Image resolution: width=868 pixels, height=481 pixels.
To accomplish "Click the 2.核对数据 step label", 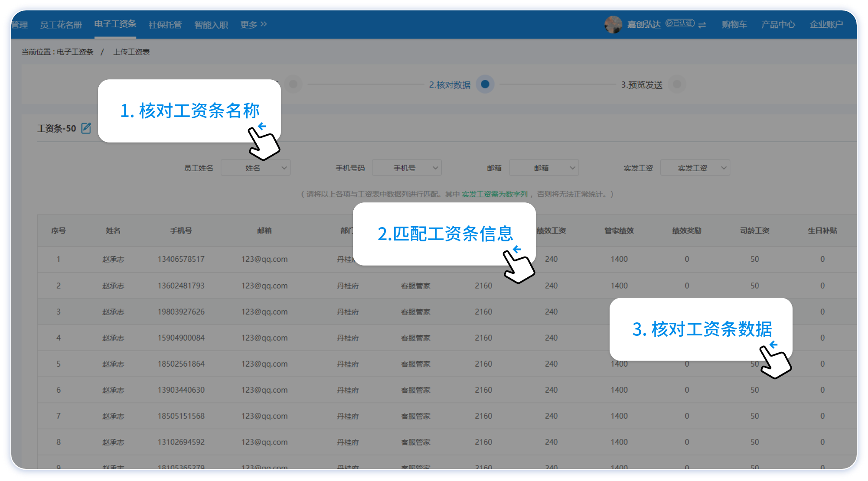I will [x=450, y=84].
